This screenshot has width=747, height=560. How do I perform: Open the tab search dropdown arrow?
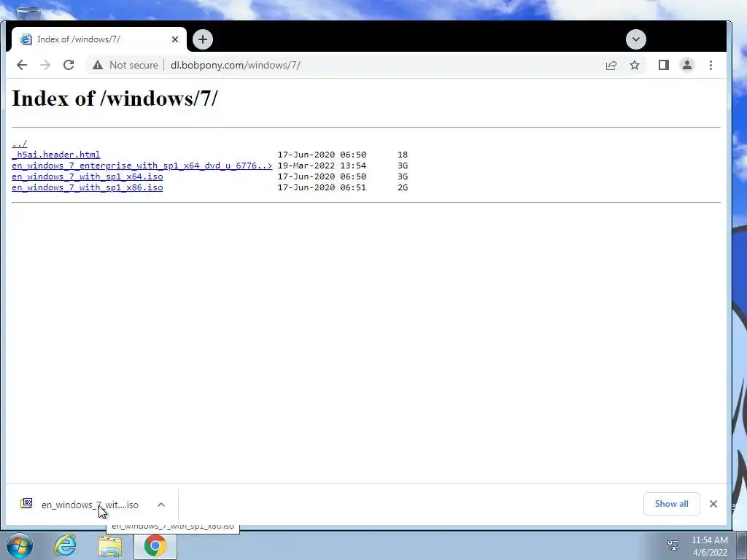(x=636, y=39)
